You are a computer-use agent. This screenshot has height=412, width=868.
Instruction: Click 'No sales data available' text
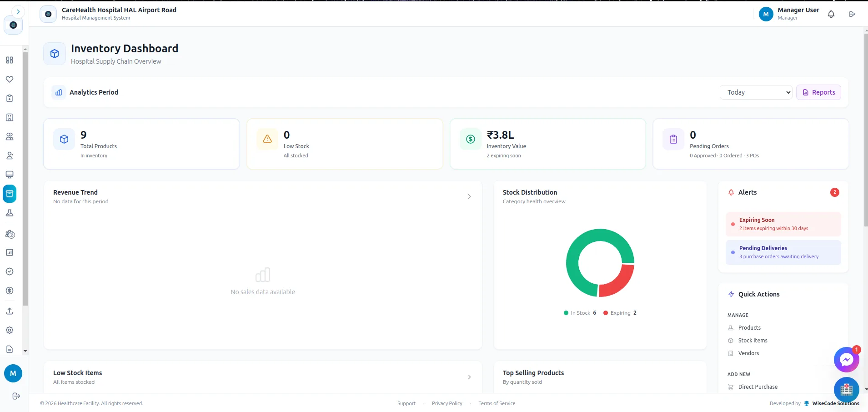pos(263,292)
